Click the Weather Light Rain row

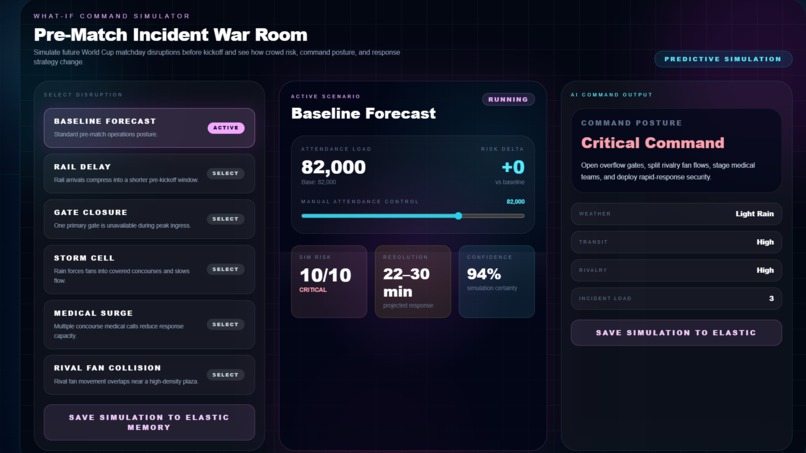[x=676, y=214]
